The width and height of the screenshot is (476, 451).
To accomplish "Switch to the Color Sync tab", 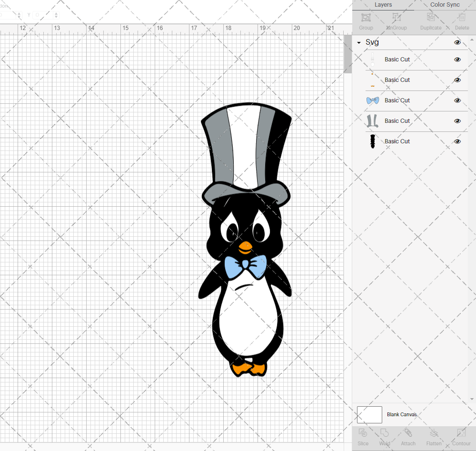I will tap(445, 5).
